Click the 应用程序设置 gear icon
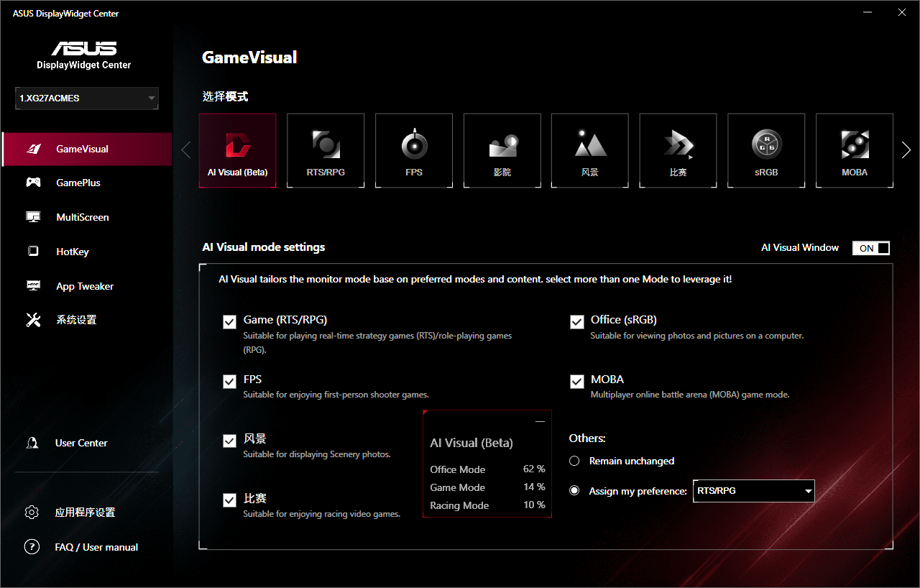 32,513
